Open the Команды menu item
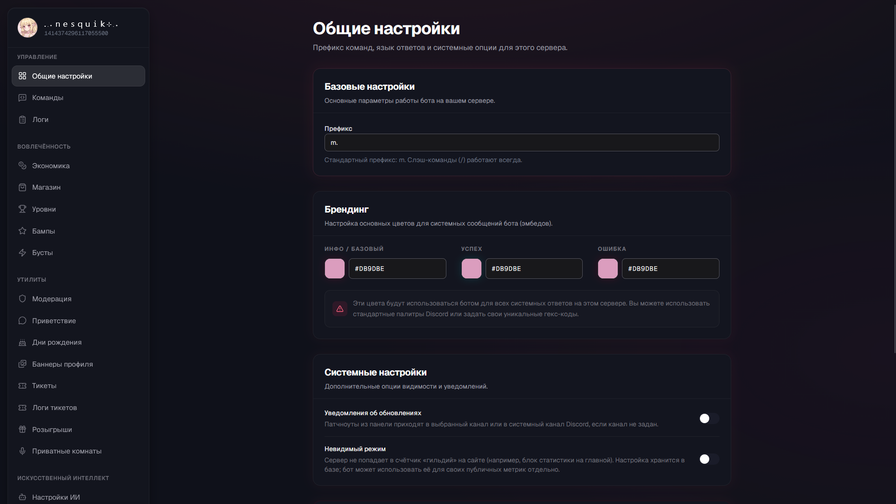The image size is (896, 504). pyautogui.click(x=47, y=98)
